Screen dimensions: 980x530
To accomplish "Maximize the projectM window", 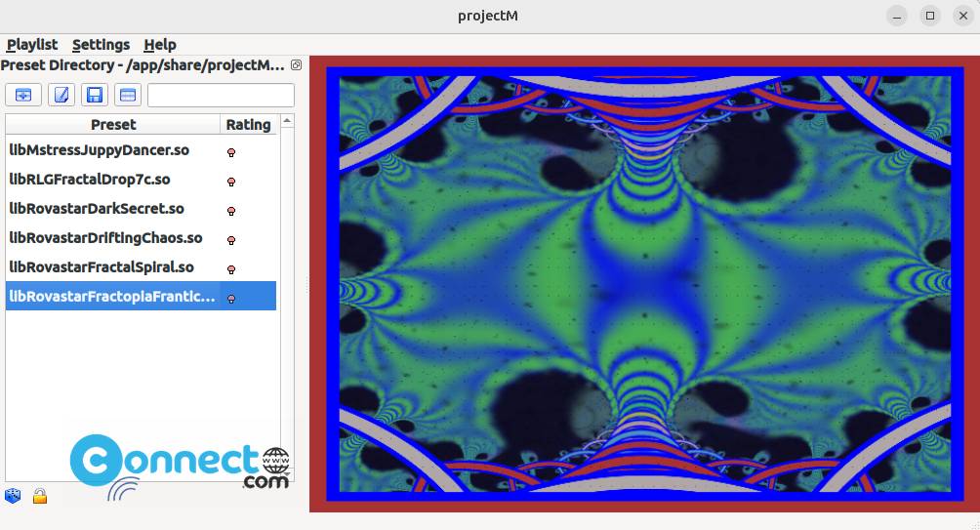I will coord(930,16).
